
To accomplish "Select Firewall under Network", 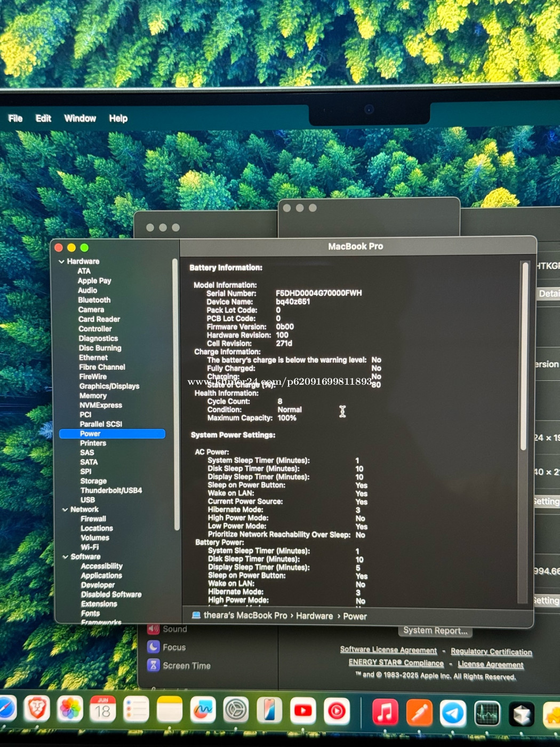I will tap(93, 519).
